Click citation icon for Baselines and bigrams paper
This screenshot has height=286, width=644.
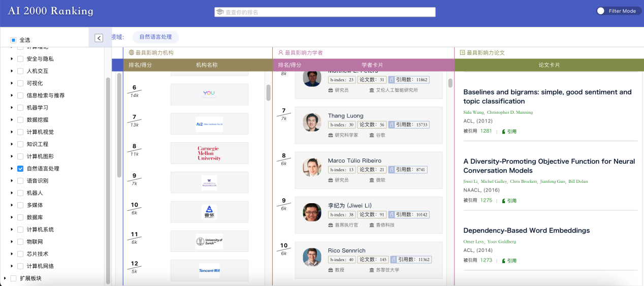pyautogui.click(x=504, y=132)
